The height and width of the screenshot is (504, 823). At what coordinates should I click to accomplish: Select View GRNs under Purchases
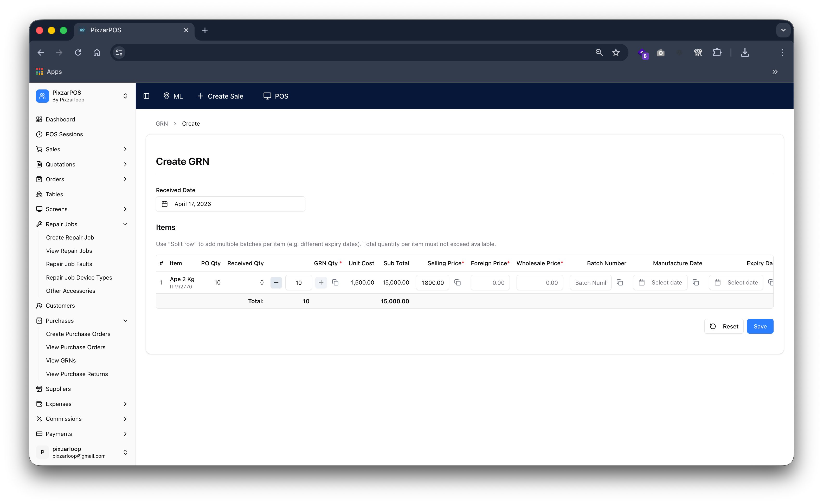(61, 360)
